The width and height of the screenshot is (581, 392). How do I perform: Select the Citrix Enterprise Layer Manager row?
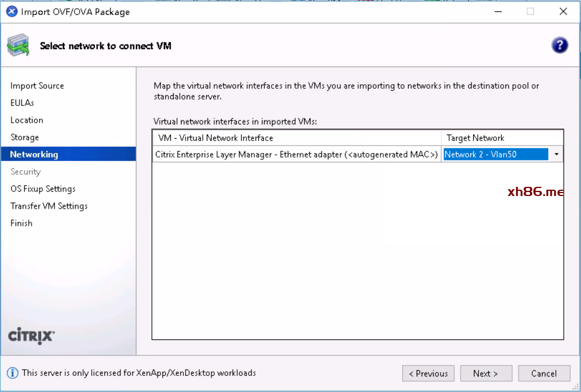296,154
